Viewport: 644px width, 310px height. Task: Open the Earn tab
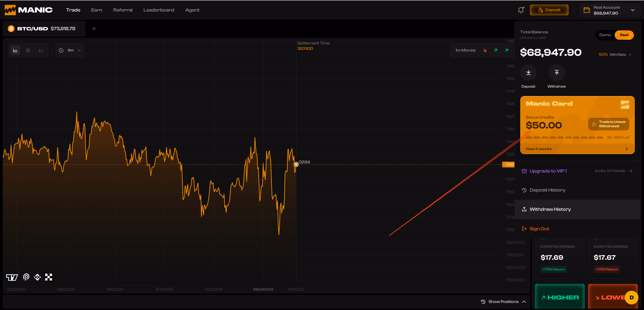(97, 10)
